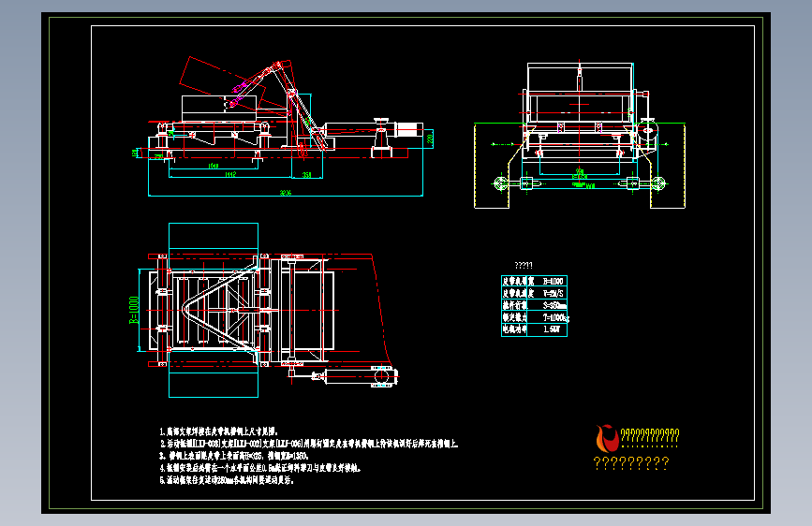Click note 5 mentioning 250mm

(227, 480)
